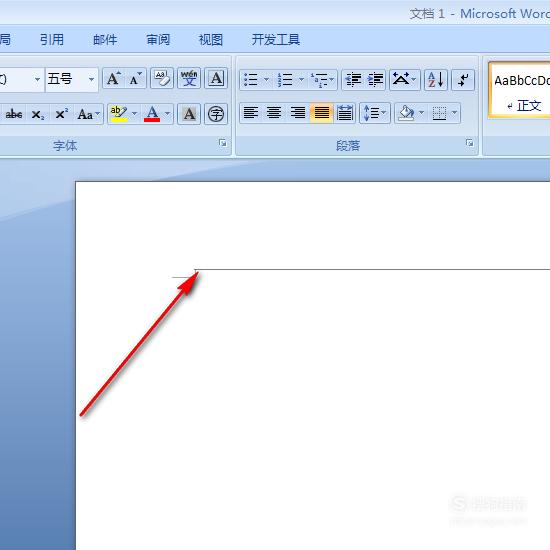Click Decrease Indent icon

[x=353, y=80]
